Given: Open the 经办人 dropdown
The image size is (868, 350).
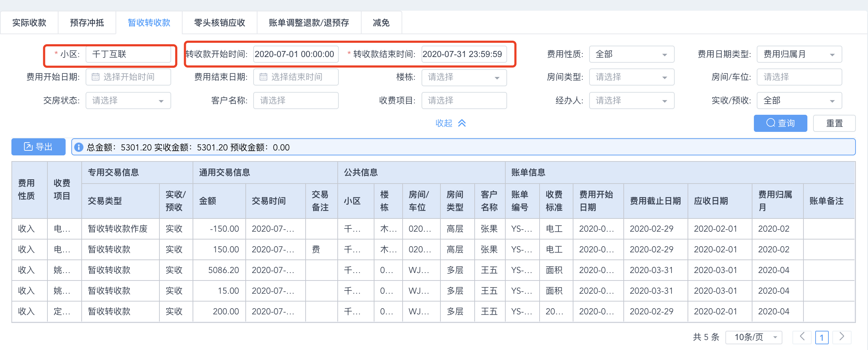Looking at the screenshot, I should 632,101.
